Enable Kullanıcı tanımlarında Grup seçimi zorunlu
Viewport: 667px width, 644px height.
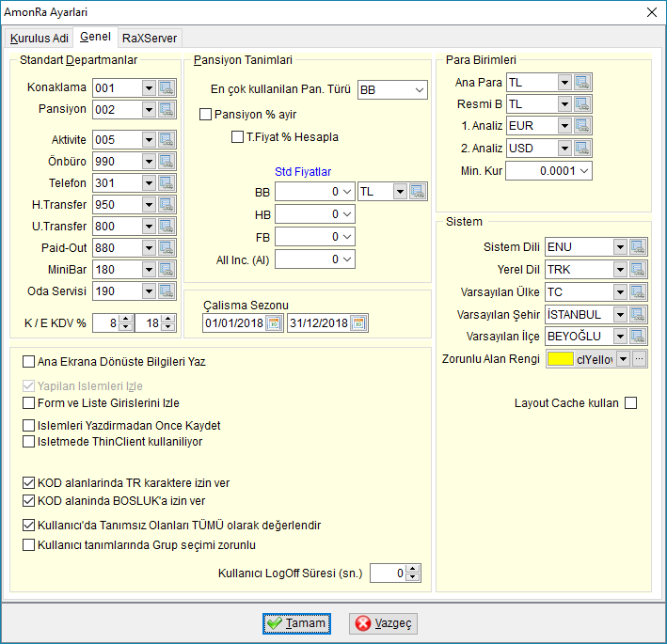click(x=28, y=545)
